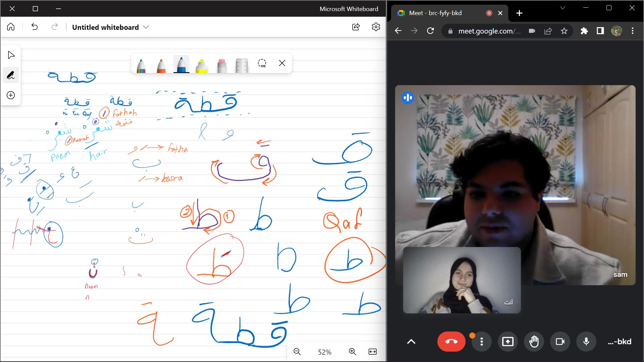Click Present now screen share button
This screenshot has width=644, height=362.
pos(507,342)
